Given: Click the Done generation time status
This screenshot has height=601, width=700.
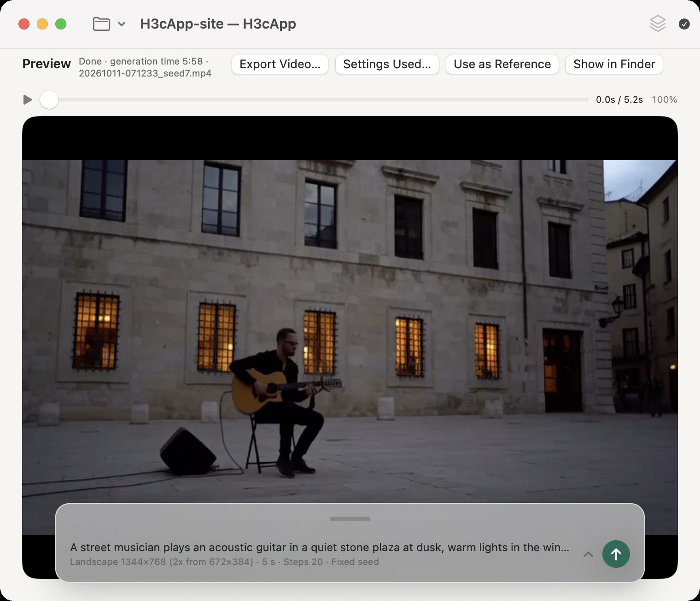Looking at the screenshot, I should click(x=143, y=61).
